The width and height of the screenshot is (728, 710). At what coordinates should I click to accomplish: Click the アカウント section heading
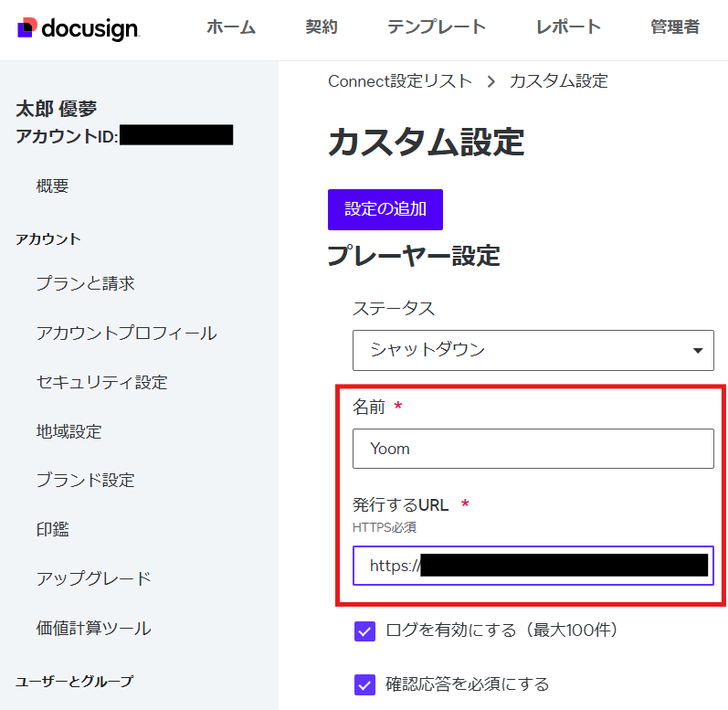(48, 239)
